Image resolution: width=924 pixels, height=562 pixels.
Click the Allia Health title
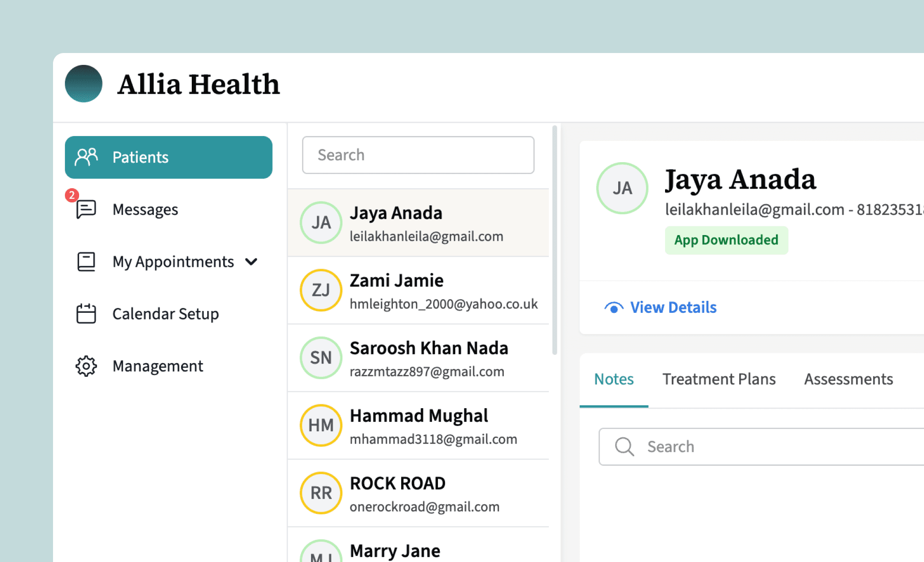[x=198, y=84]
